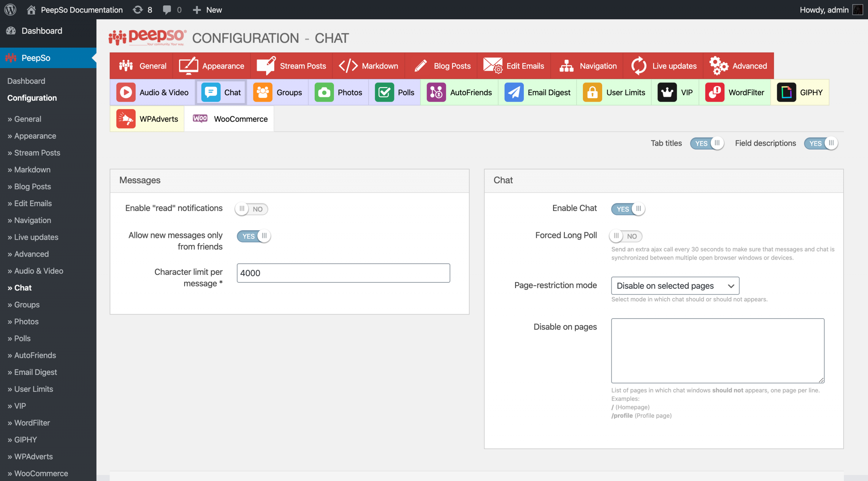Open the Email Digest paper plane icon
Image resolution: width=868 pixels, height=481 pixels.
514,92
